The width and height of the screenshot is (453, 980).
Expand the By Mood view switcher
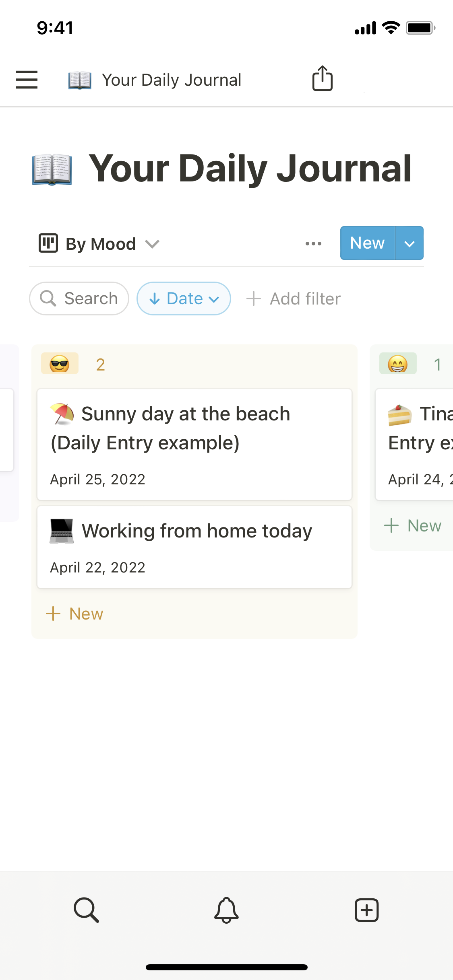(x=99, y=244)
